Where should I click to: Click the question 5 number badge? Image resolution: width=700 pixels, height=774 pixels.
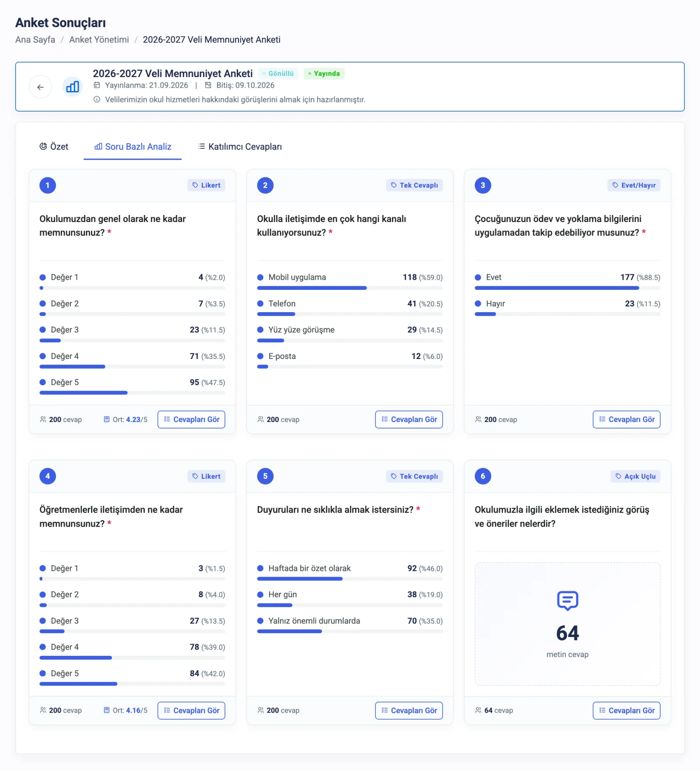click(x=265, y=476)
